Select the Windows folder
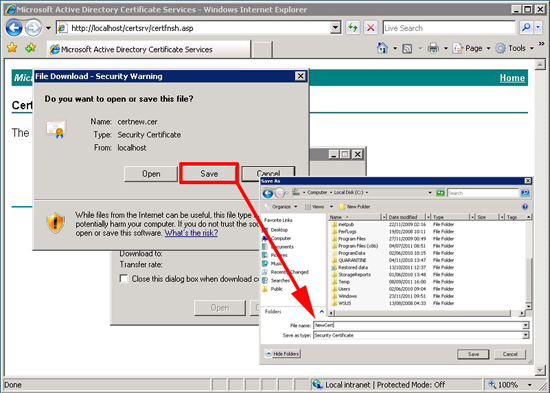Image resolution: width=550 pixels, height=393 pixels. point(344,296)
